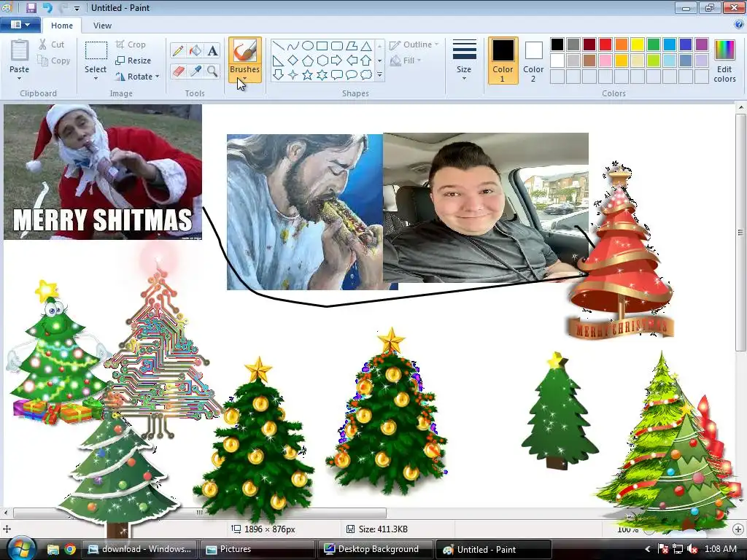Viewport: 747px width, 560px height.
Task: Select the Pencil tool
Action: click(178, 50)
